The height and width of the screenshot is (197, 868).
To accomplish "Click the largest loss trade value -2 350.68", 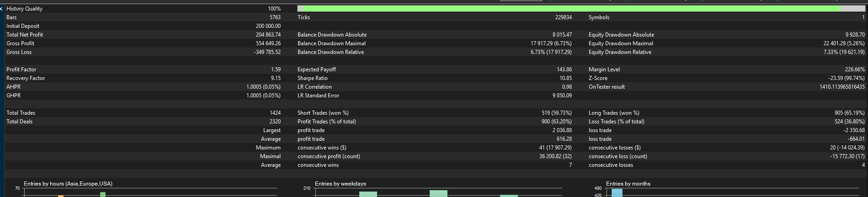I will pyautogui.click(x=854, y=130).
